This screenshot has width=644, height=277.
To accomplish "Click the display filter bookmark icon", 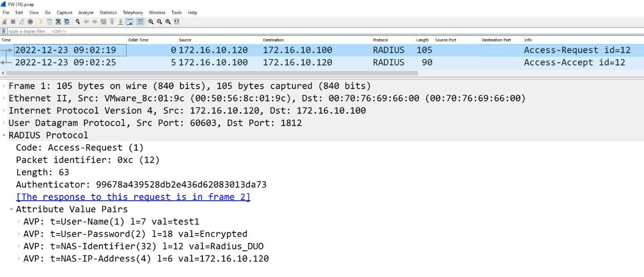I will (4, 31).
